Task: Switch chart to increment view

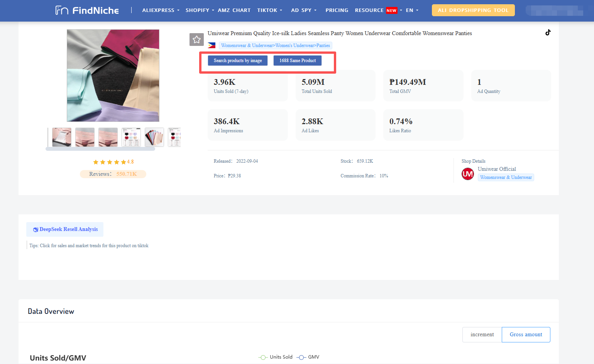Action: pyautogui.click(x=482, y=335)
